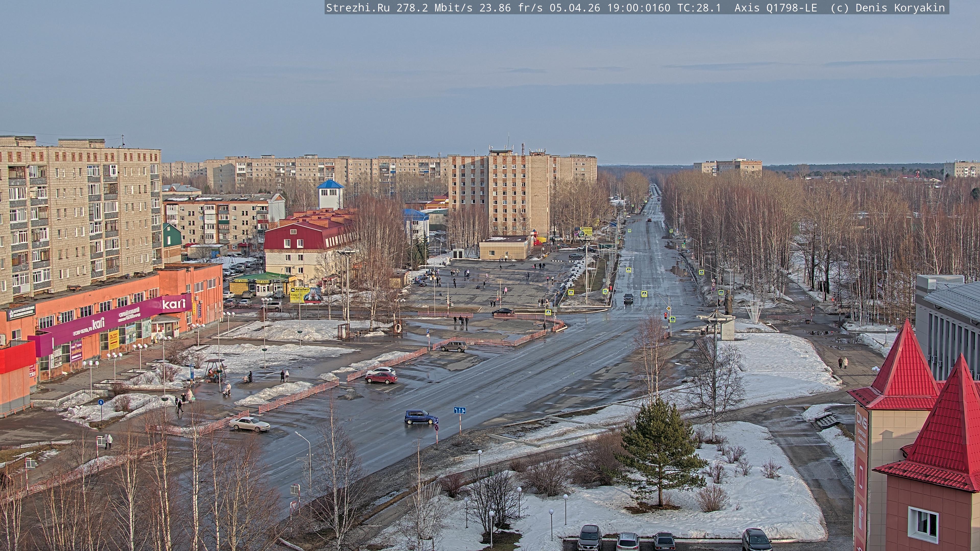Click the white sedan near the pink fence
Image resolution: width=980 pixels, height=551 pixels.
click(x=249, y=424)
